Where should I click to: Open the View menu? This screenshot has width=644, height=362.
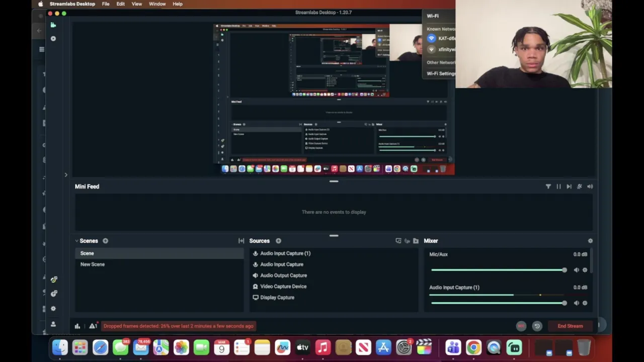click(x=136, y=4)
